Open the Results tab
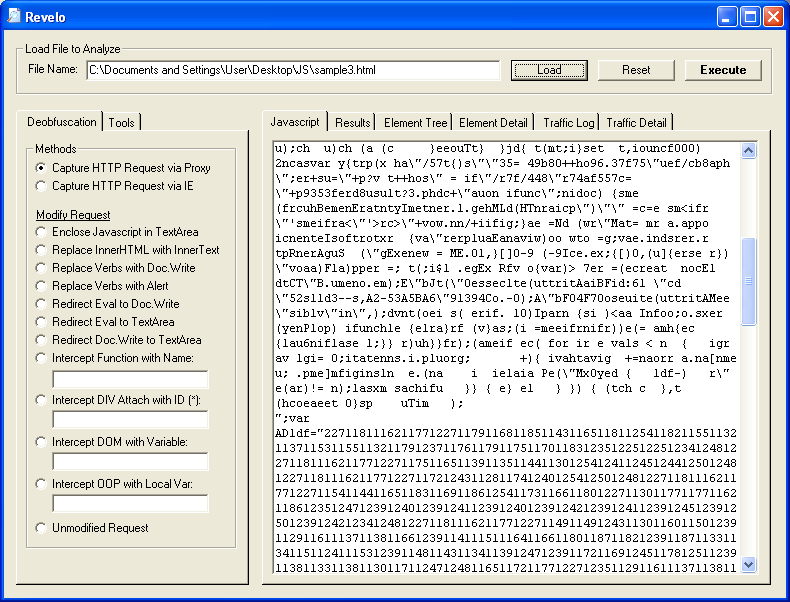The width and height of the screenshot is (790, 602). click(353, 122)
